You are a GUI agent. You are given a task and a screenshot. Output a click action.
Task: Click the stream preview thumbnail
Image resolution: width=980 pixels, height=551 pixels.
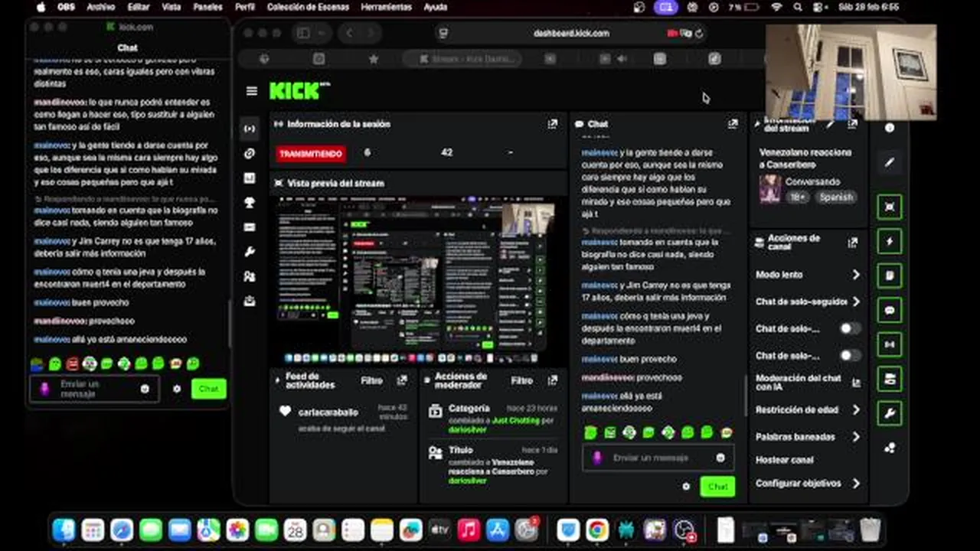(x=417, y=281)
